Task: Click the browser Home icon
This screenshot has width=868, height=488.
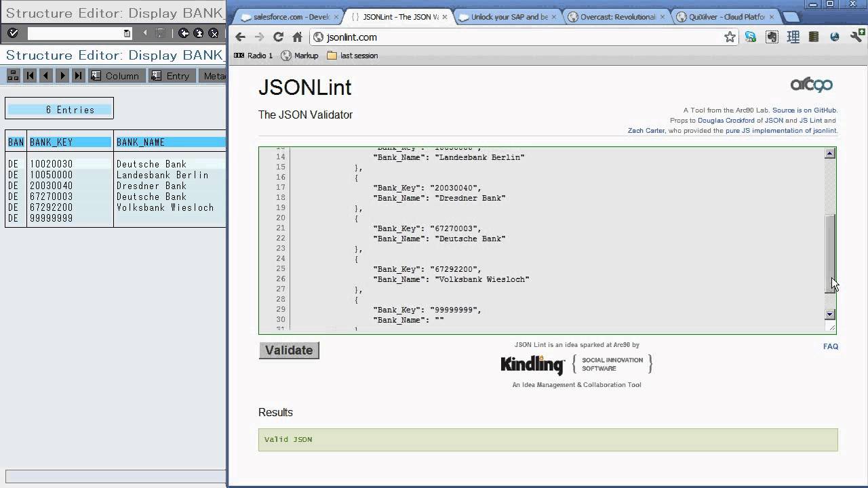Action: 297,37
